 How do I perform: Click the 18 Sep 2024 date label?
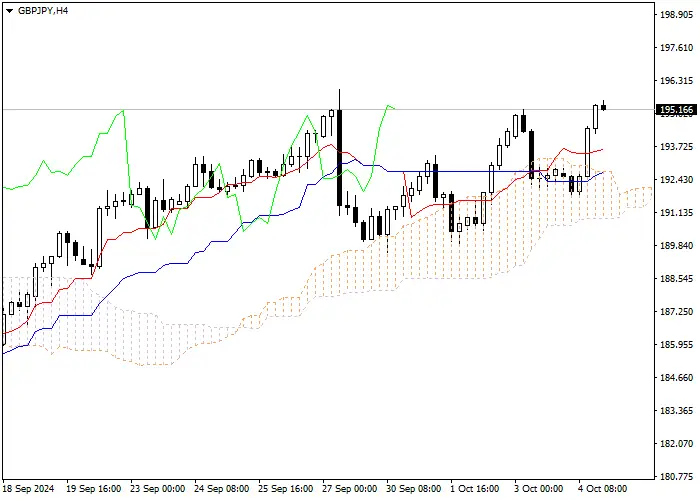pos(29,489)
